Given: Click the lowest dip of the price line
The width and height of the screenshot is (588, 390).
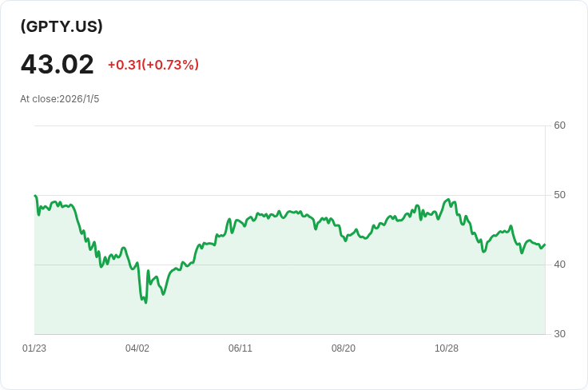Looking at the screenshot, I should click(145, 302).
